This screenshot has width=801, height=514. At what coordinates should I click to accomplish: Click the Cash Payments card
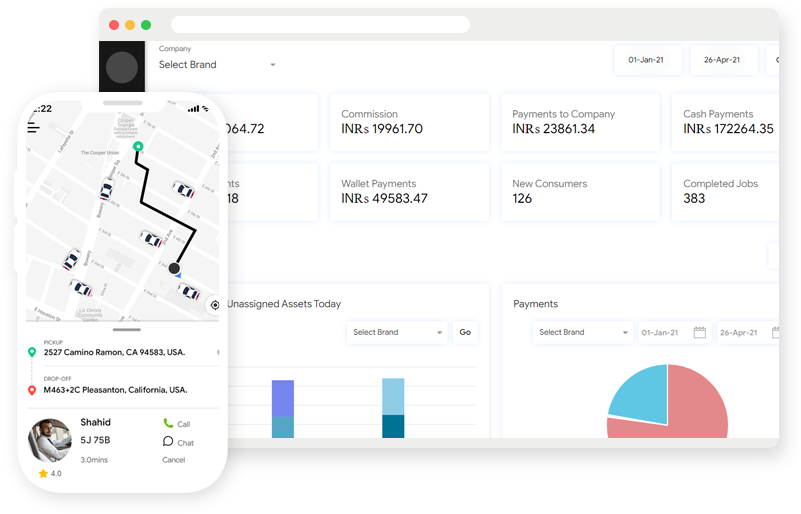click(x=725, y=122)
